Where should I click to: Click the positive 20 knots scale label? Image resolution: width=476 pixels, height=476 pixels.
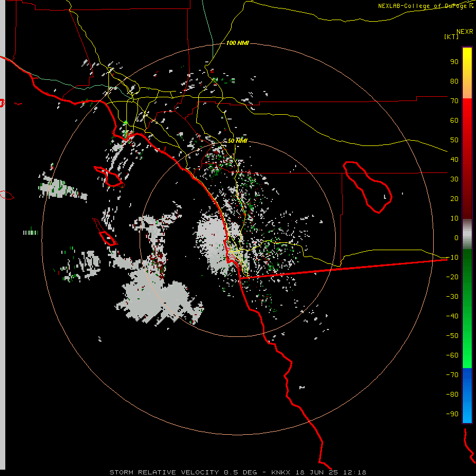tap(454, 199)
